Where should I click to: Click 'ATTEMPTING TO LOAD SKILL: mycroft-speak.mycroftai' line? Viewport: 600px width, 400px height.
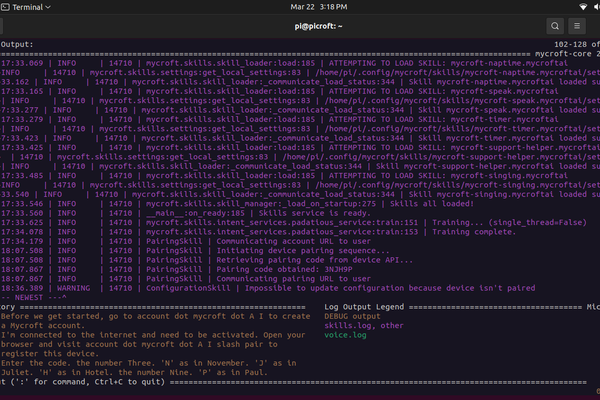pos(279,91)
